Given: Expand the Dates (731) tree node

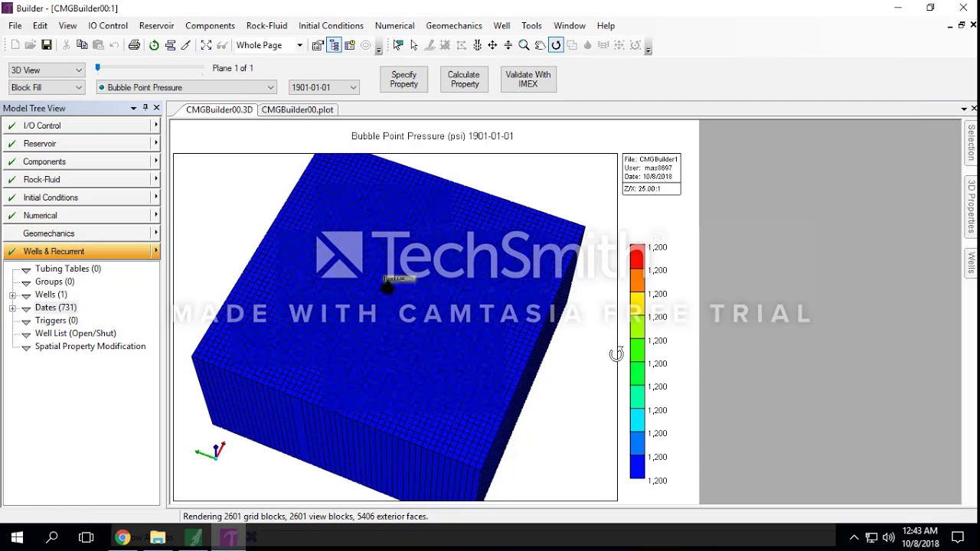Looking at the screenshot, I should 13,308.
